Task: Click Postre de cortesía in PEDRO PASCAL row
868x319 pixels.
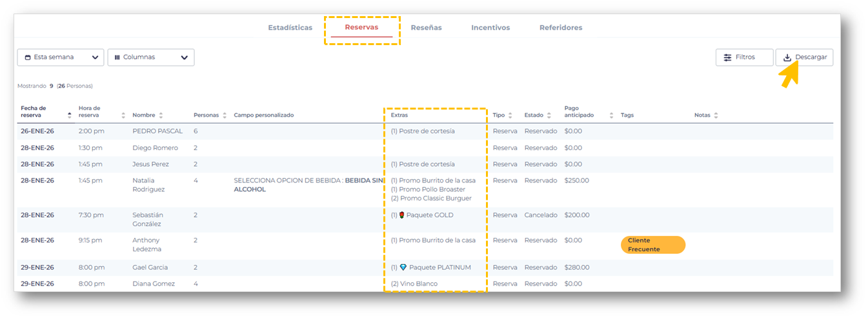Action: pyautogui.click(x=423, y=131)
